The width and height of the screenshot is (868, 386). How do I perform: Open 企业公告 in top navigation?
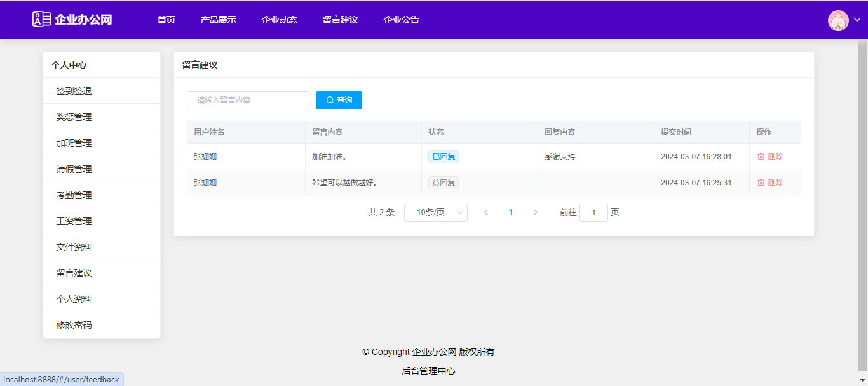tap(401, 20)
